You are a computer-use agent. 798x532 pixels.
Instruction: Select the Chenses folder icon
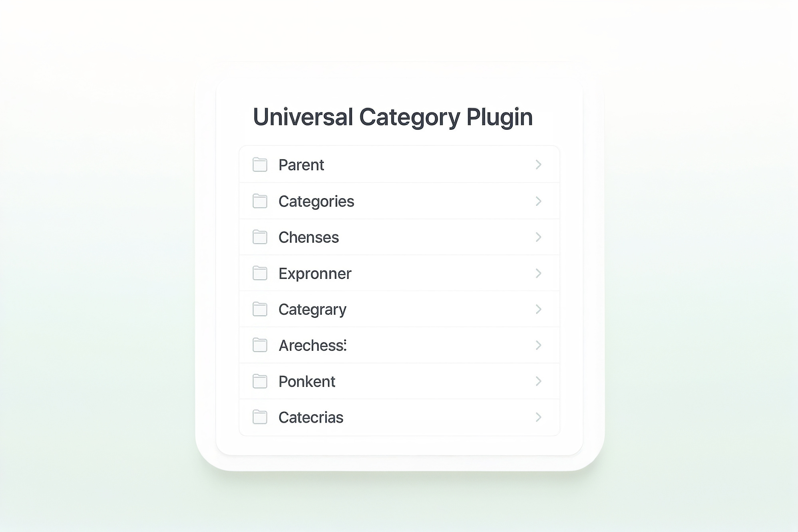click(260, 237)
